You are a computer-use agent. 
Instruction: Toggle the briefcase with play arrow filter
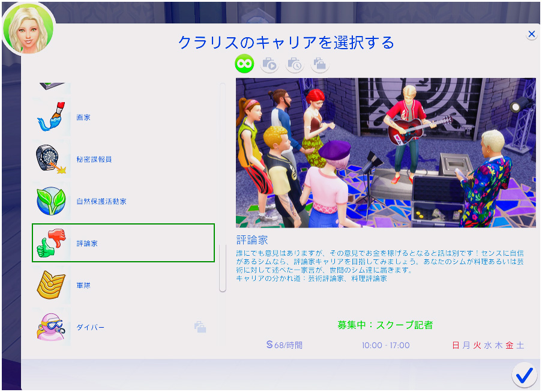point(269,64)
